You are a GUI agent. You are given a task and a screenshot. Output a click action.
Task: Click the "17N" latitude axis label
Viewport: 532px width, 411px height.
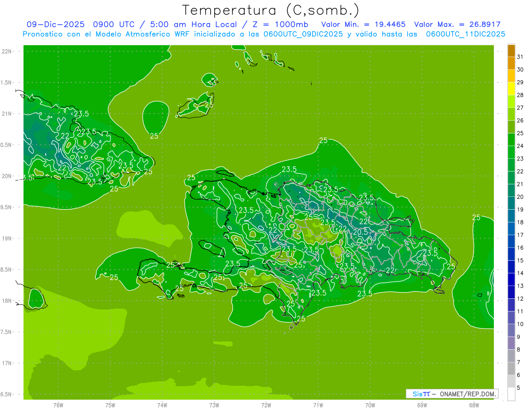7,363
